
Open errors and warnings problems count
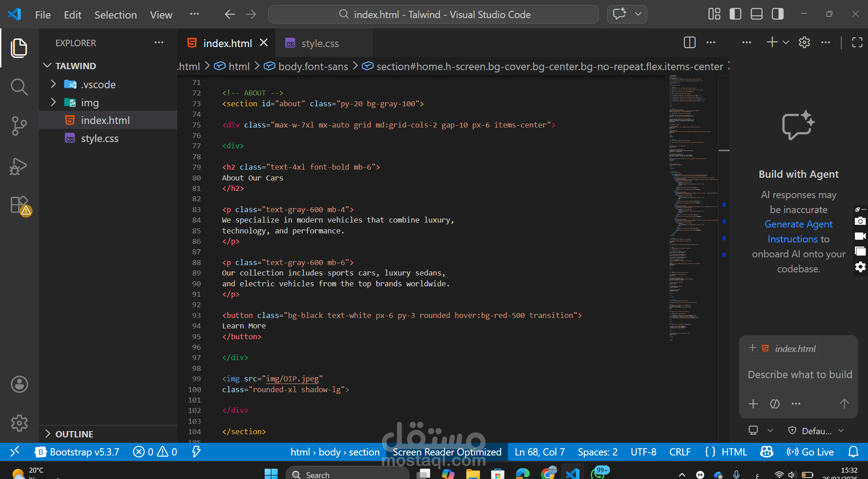tap(155, 452)
